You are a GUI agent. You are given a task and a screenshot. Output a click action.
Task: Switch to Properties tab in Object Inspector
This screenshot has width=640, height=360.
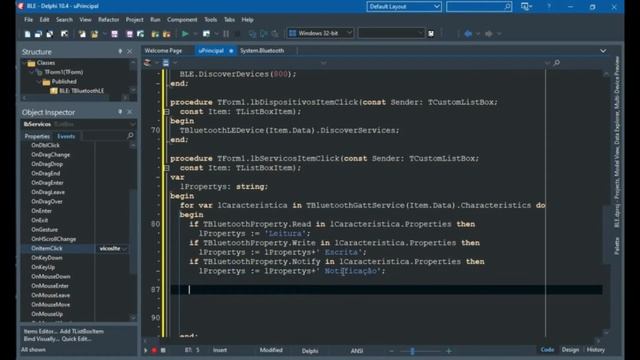[37, 136]
